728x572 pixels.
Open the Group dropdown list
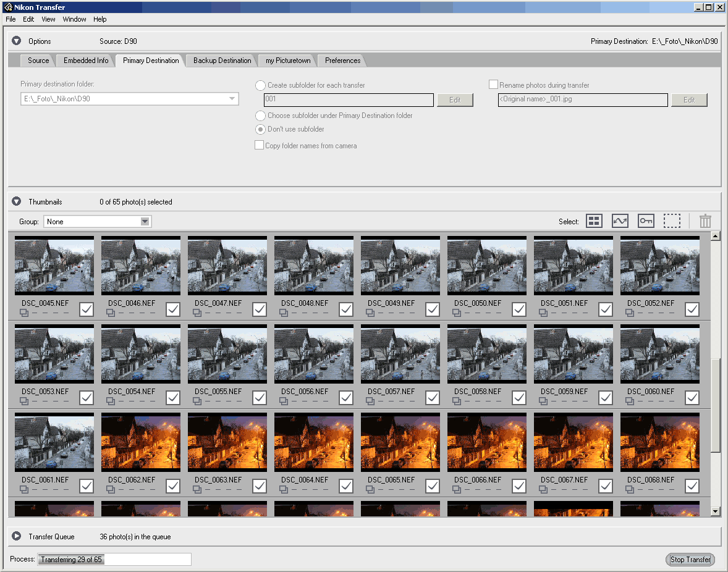[x=145, y=222]
